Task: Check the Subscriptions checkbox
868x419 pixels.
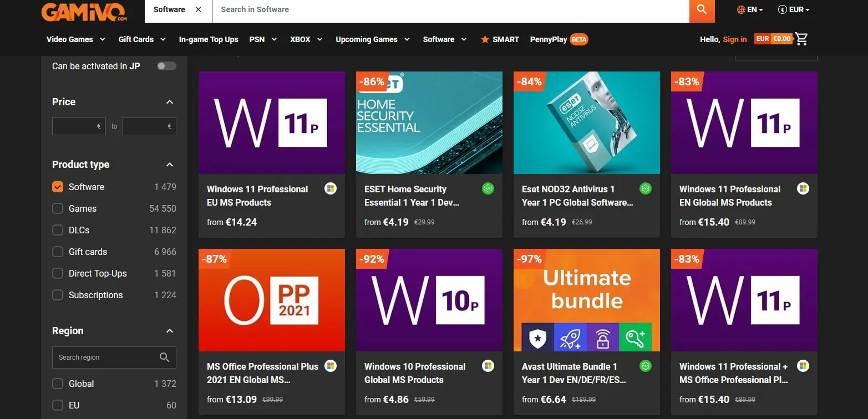Action: (58, 295)
